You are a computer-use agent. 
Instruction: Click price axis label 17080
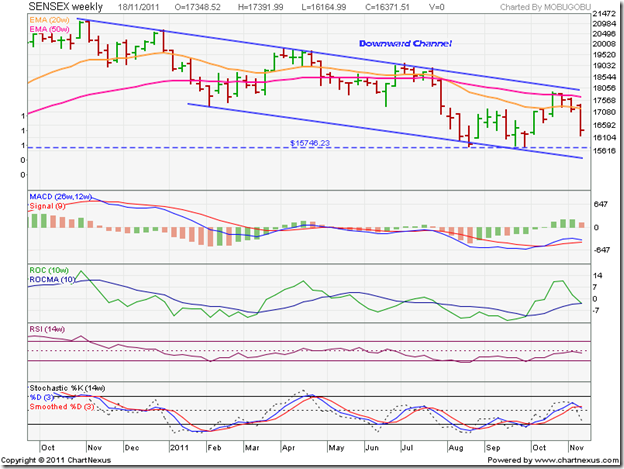(604, 112)
